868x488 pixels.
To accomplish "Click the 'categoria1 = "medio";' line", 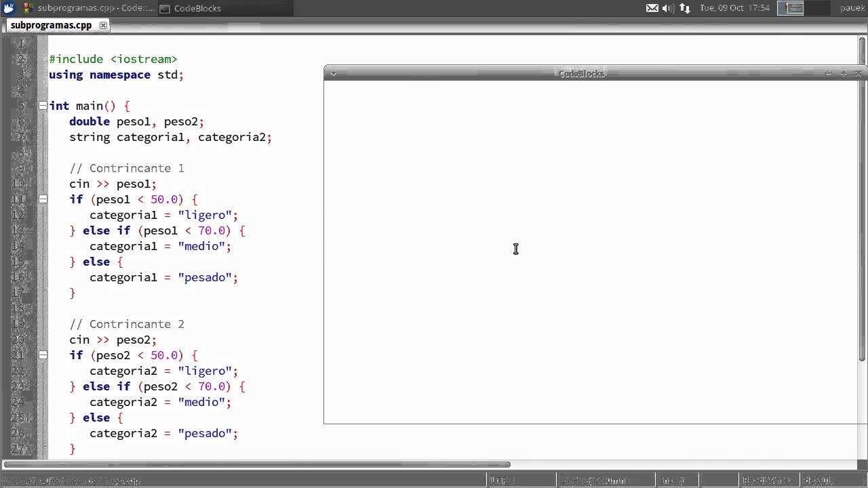I will [x=160, y=246].
